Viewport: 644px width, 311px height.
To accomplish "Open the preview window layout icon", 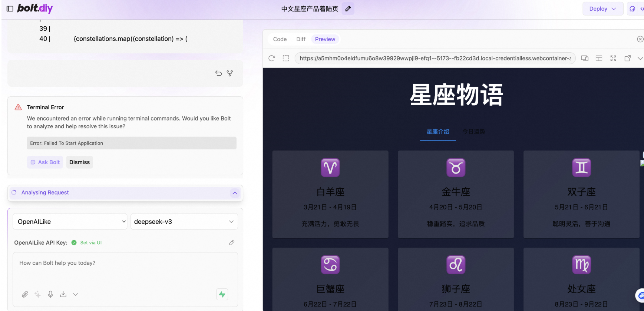I will tap(599, 58).
